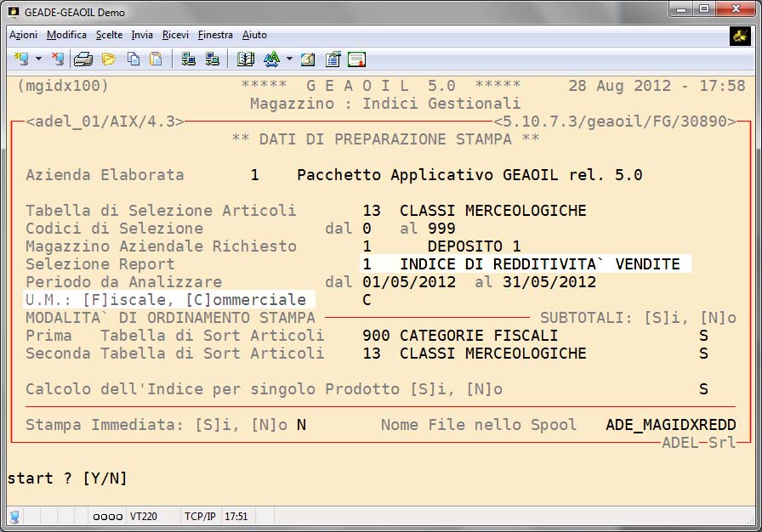Open the Finestra menu
Screen dimensions: 762x532
[215, 35]
